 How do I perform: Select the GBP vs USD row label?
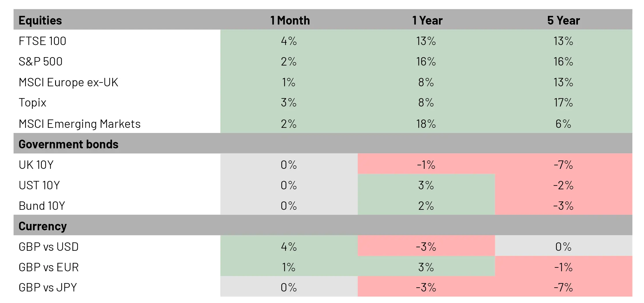click(x=48, y=247)
